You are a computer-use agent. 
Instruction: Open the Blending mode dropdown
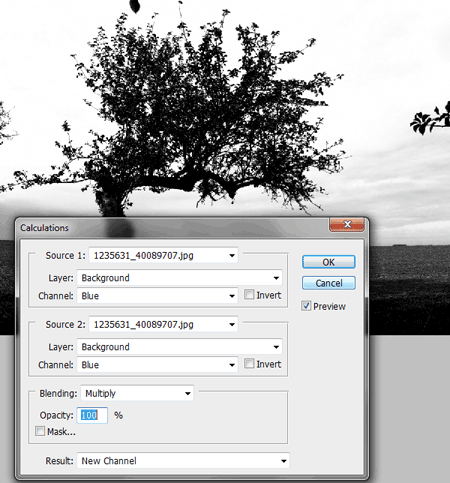coord(137,393)
